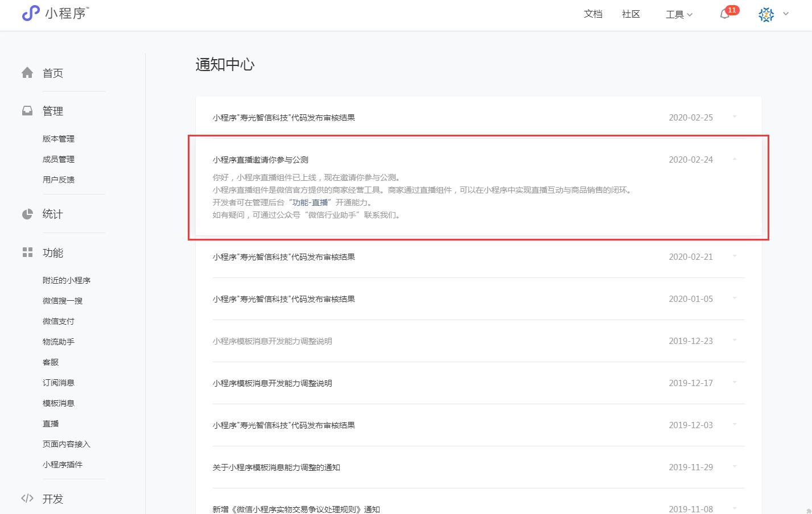This screenshot has height=514, width=812.
Task: Open 小程序插件 sidebar link
Action: pyautogui.click(x=63, y=465)
